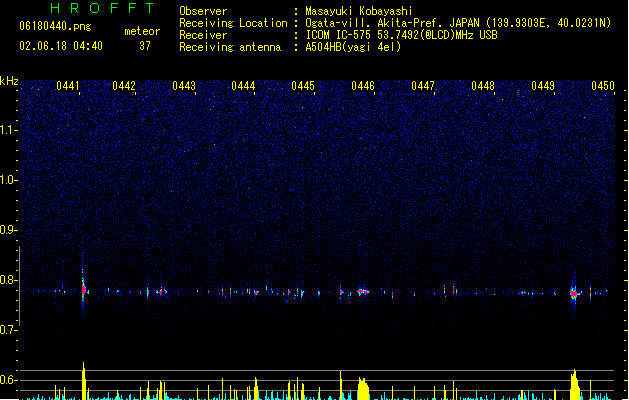Click the 0441 time marker

click(68, 86)
